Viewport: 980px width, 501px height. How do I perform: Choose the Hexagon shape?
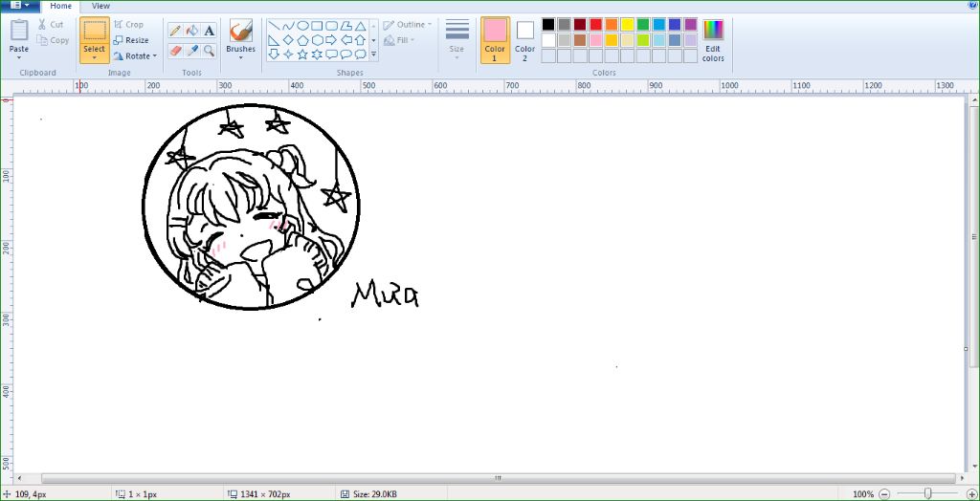point(317,40)
